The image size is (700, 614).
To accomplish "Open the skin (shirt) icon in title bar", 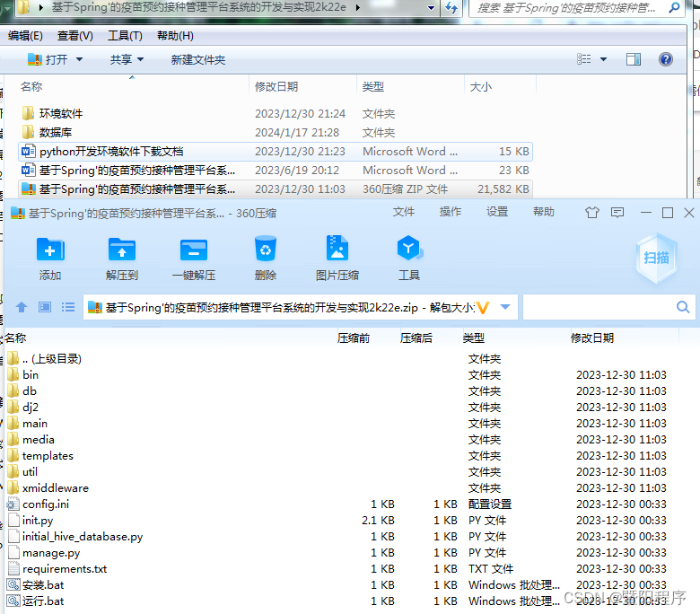I will point(592,213).
